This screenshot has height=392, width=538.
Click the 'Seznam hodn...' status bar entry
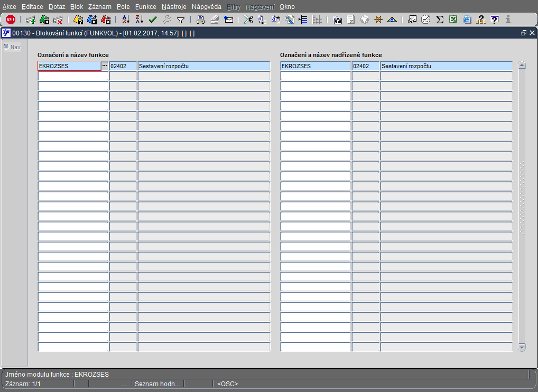click(157, 384)
